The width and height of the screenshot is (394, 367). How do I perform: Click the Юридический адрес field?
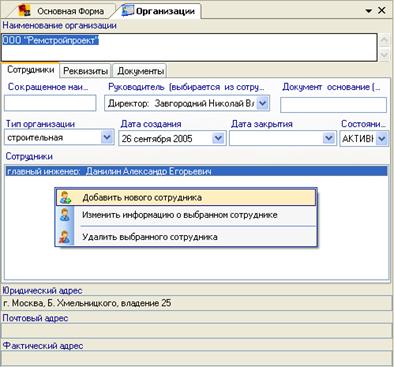[197, 303]
